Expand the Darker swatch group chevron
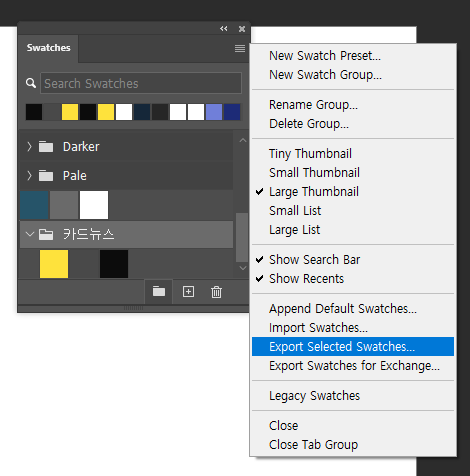 [x=29, y=146]
